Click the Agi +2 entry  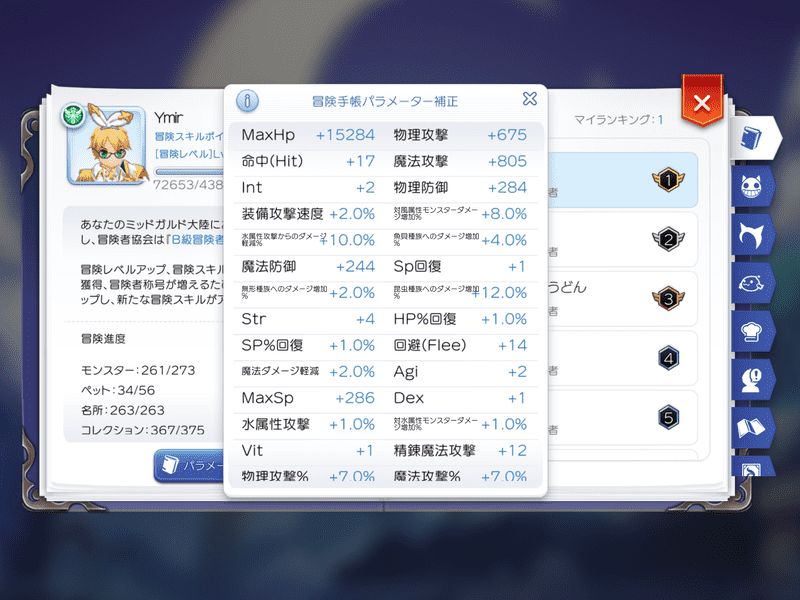tap(460, 372)
